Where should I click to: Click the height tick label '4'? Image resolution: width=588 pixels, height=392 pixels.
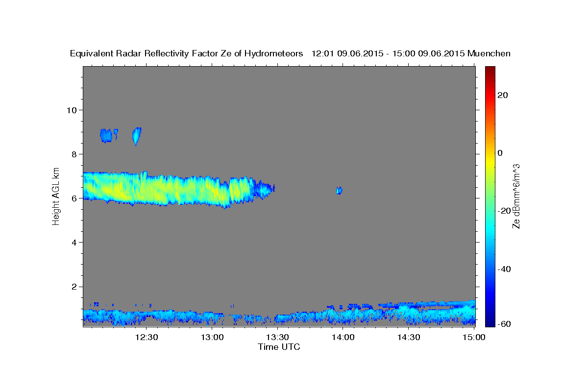(x=74, y=243)
